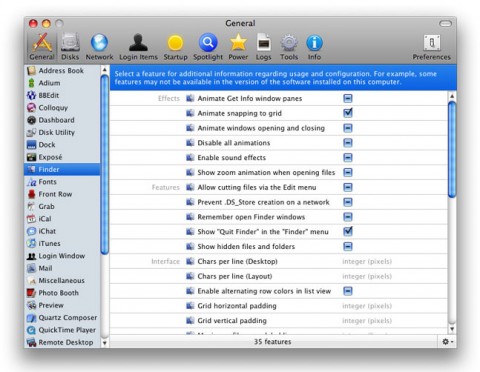Uncheck Show "Quit Finder" in Finder menu

(348, 231)
